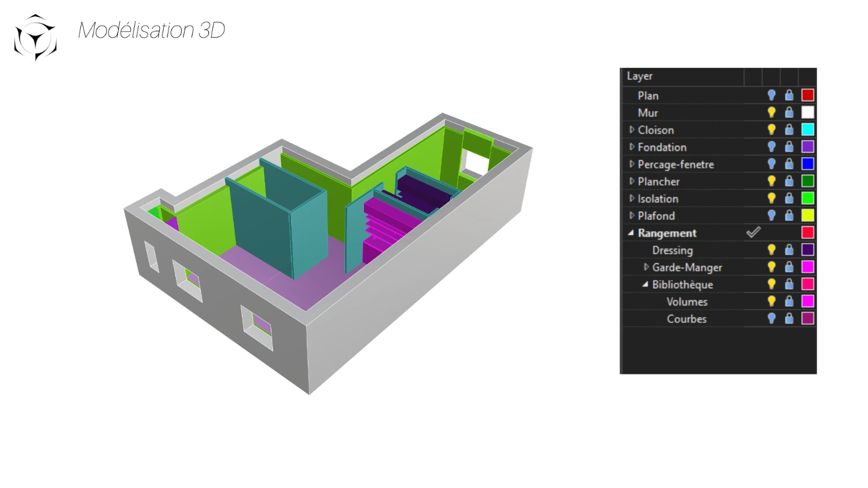Hide the Mur layer with lightbulb
The width and height of the screenshot is (868, 488).
(771, 112)
